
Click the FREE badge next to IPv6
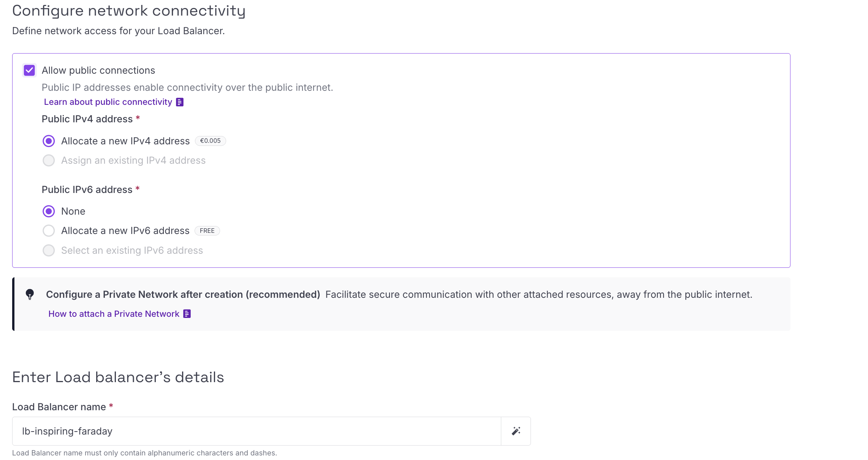[207, 231]
